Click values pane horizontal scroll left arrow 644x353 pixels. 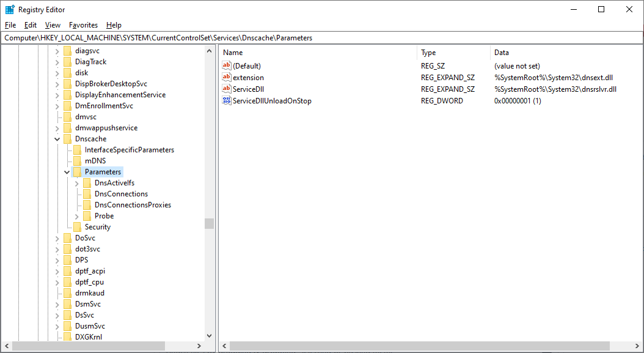point(224,346)
